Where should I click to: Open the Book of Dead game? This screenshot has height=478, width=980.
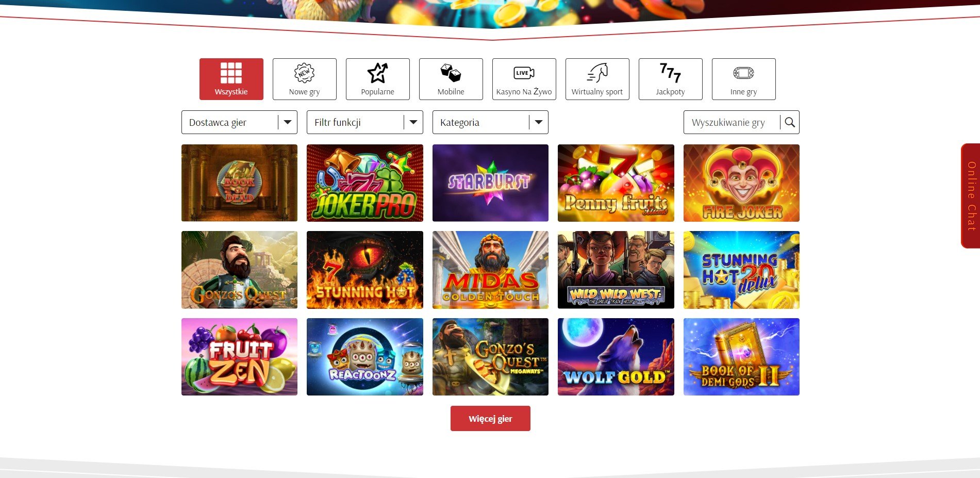[x=239, y=183]
